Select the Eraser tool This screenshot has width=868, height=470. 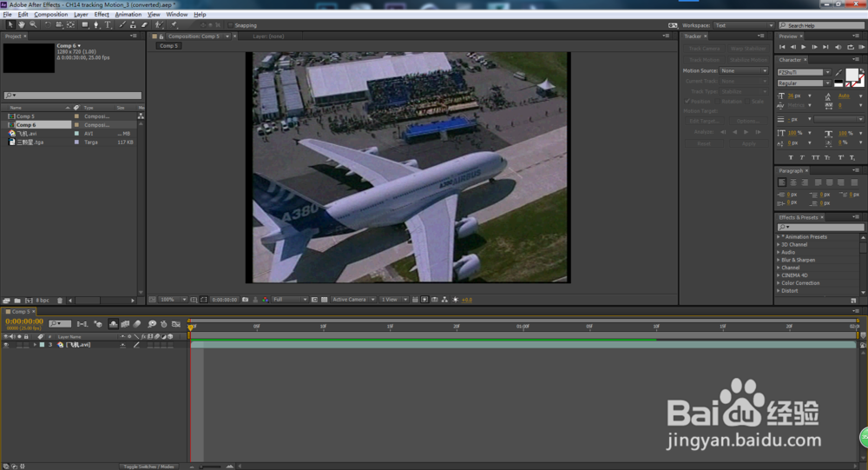pyautogui.click(x=144, y=25)
